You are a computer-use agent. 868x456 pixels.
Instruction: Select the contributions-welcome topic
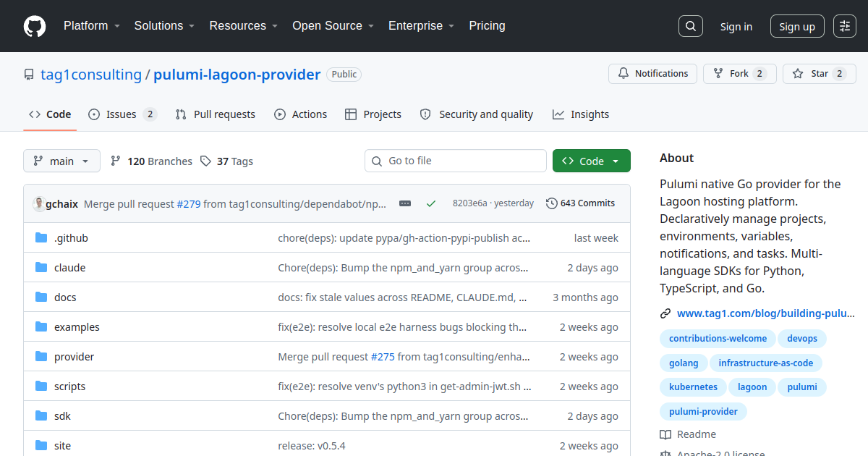(718, 338)
